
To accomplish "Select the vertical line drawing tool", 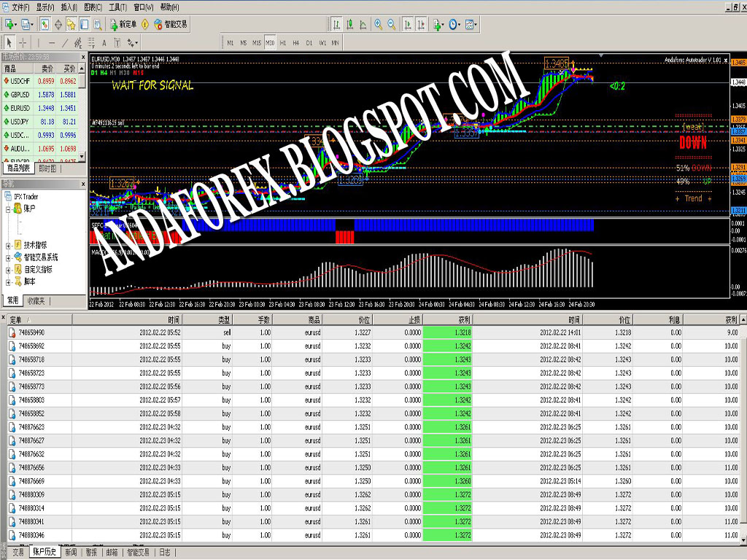I will pos(38,43).
